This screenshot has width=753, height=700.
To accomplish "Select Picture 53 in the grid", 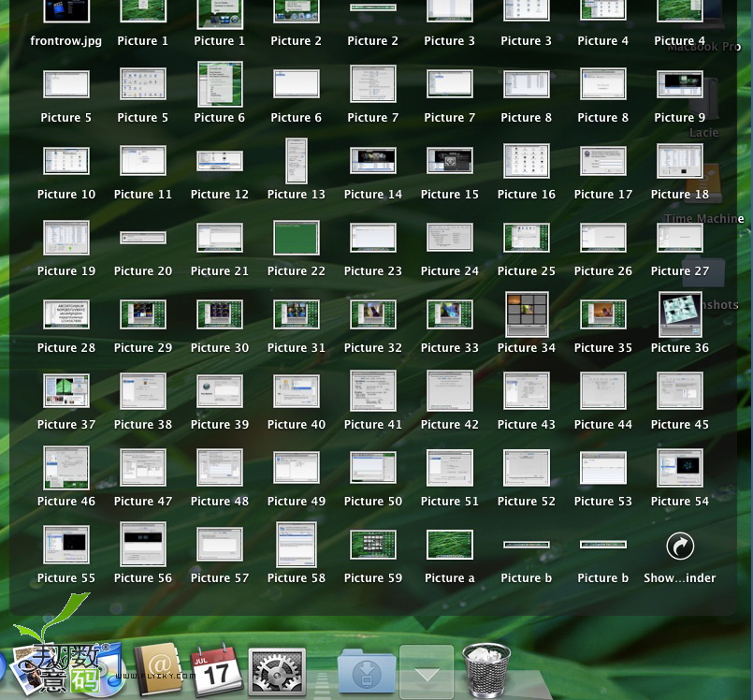I will pyautogui.click(x=603, y=468).
